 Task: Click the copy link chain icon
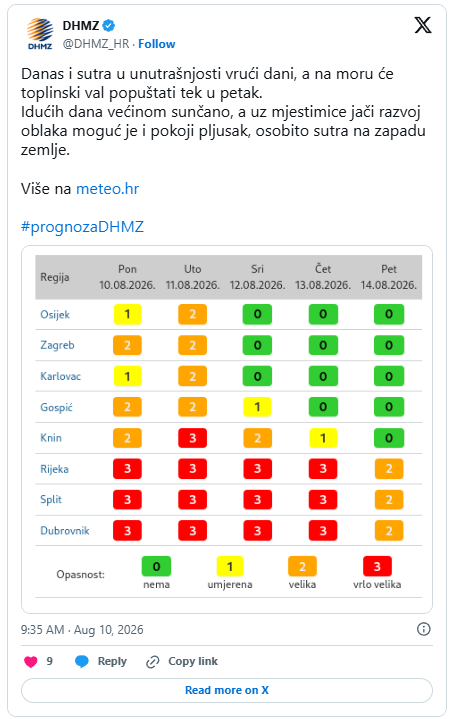(152, 662)
